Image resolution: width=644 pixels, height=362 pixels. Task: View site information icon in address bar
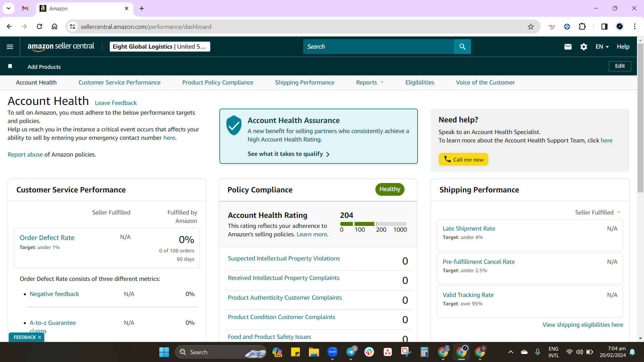point(72,26)
